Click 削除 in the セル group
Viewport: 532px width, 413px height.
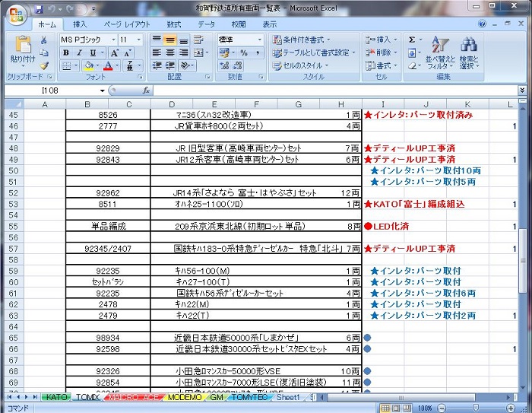[x=381, y=52]
